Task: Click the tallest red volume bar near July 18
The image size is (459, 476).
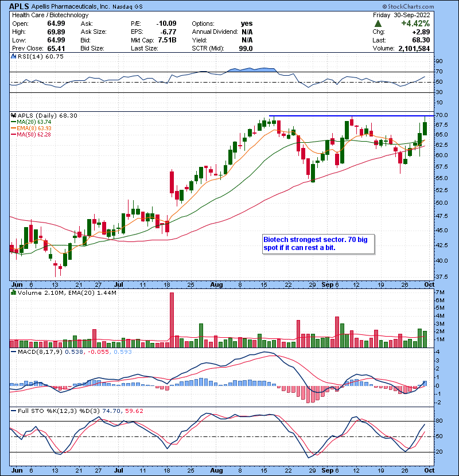Action: pyautogui.click(x=172, y=320)
